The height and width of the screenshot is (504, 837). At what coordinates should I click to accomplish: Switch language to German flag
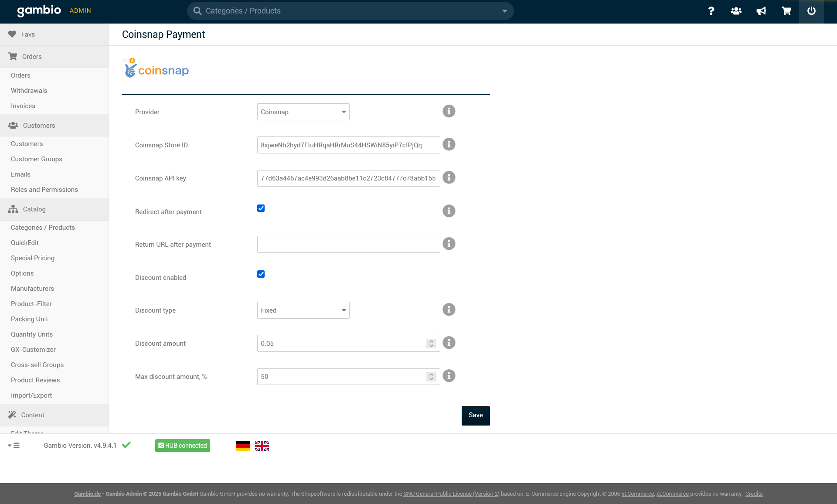coord(243,446)
